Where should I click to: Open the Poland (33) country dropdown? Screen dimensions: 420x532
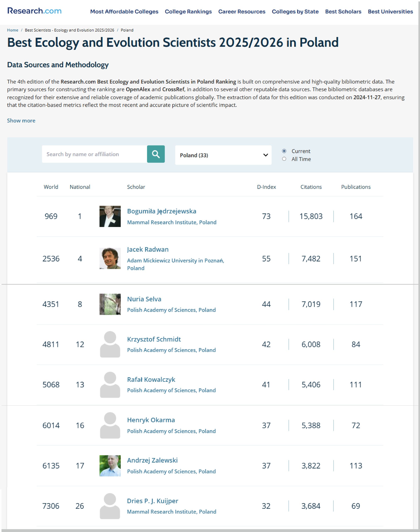pyautogui.click(x=223, y=155)
